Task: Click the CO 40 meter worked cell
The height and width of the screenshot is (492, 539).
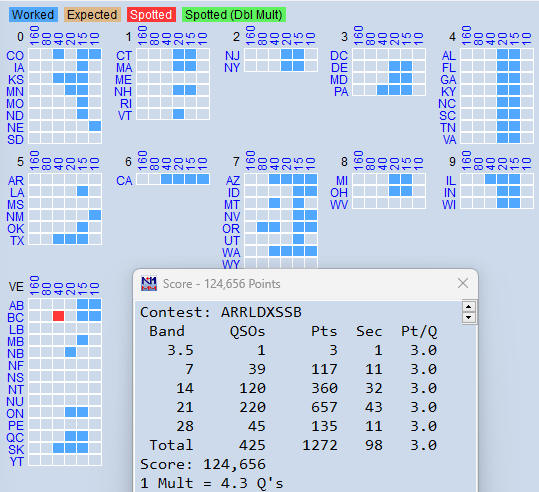Action: pyautogui.click(x=58, y=54)
